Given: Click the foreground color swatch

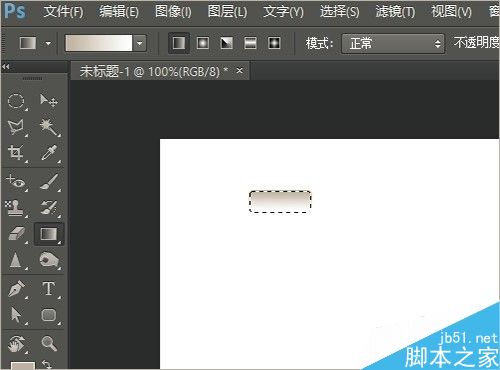Looking at the screenshot, I should [22, 366].
